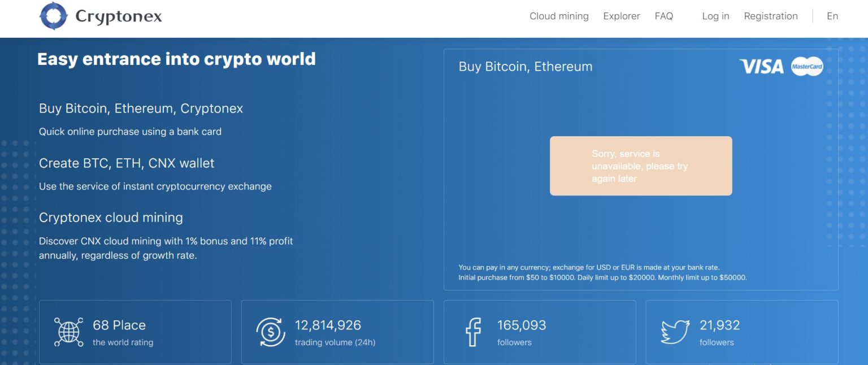The width and height of the screenshot is (868, 365).
Task: Dismiss the service unavailable notice
Action: [x=640, y=166]
